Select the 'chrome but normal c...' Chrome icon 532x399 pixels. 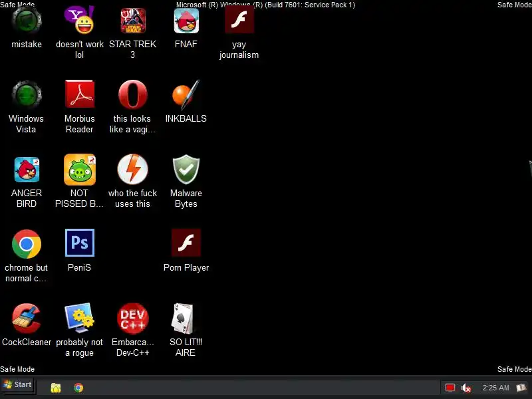click(27, 244)
